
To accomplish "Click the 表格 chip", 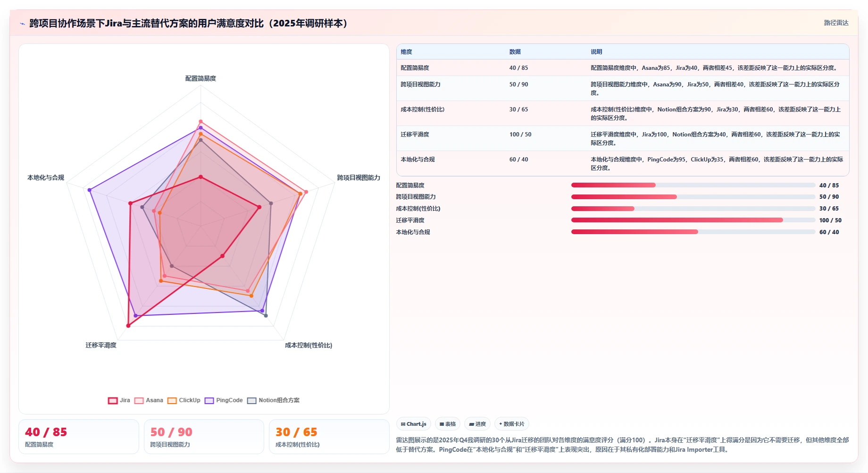I will tap(448, 424).
